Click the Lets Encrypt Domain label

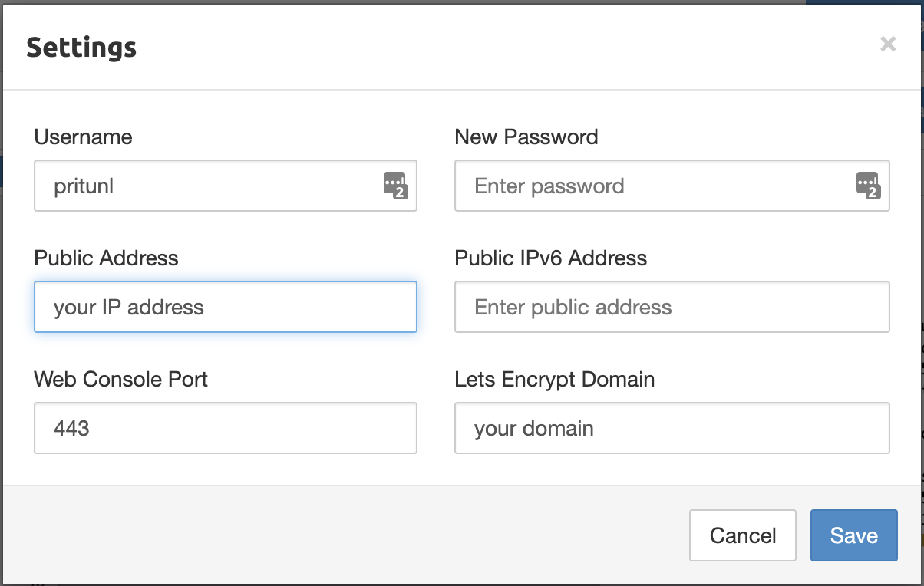coord(555,380)
